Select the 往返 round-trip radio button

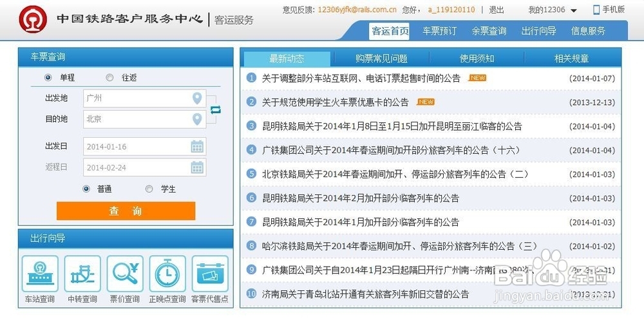click(x=109, y=77)
